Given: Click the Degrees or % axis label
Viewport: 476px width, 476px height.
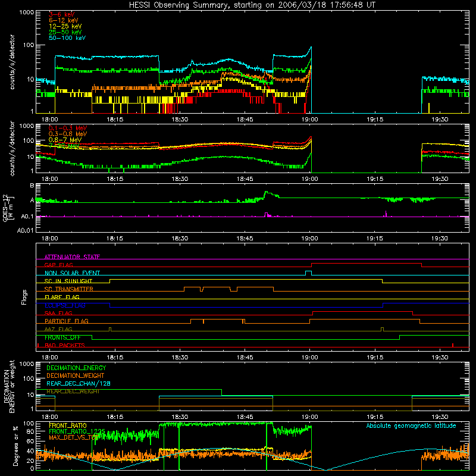Looking at the screenshot, I should 16,446.
